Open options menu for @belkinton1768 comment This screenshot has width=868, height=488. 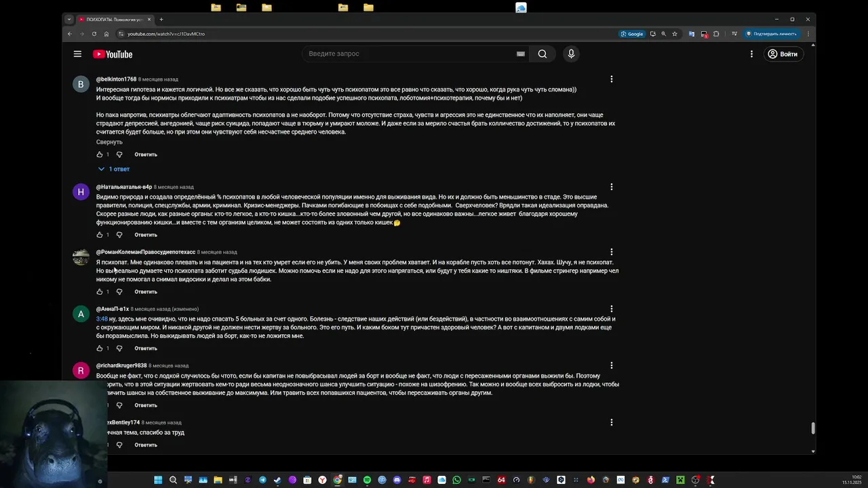coord(611,79)
